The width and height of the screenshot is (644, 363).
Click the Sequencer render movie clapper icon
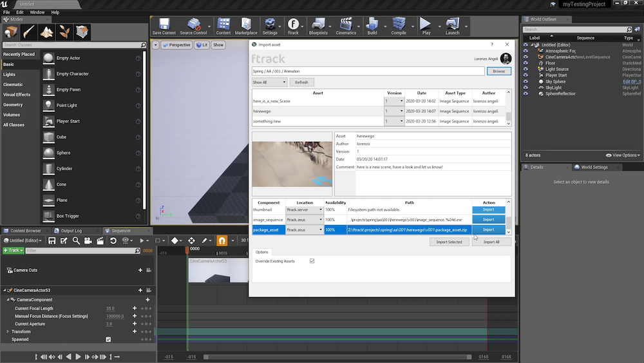coord(100,240)
